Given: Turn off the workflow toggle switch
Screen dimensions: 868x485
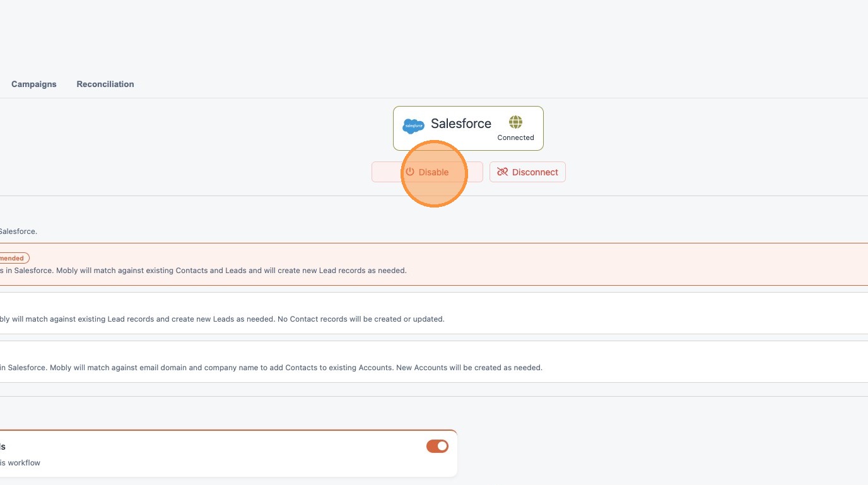Looking at the screenshot, I should click(437, 447).
